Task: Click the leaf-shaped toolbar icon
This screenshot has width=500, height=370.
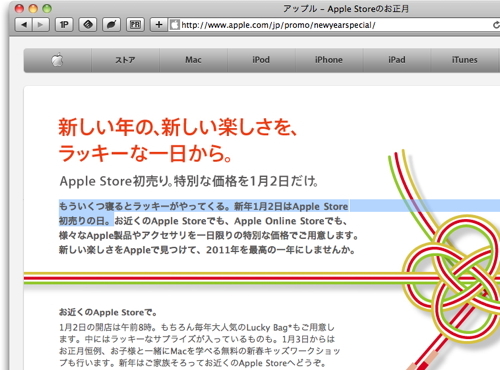Action: (111, 25)
